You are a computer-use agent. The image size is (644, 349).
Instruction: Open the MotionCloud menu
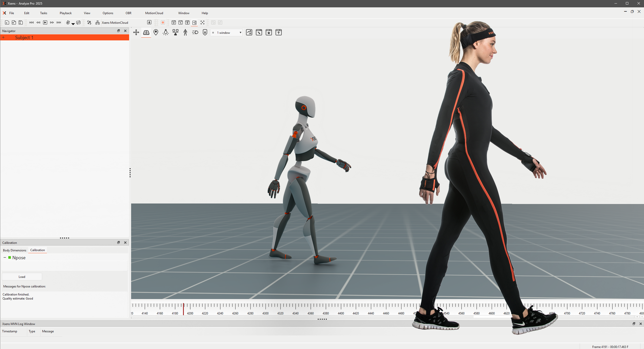[x=154, y=13]
